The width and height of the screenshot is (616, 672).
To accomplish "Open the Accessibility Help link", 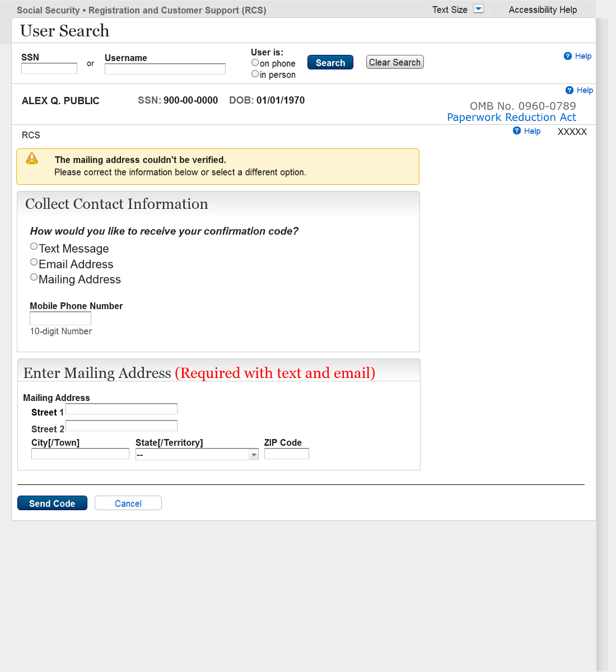I will coord(543,10).
